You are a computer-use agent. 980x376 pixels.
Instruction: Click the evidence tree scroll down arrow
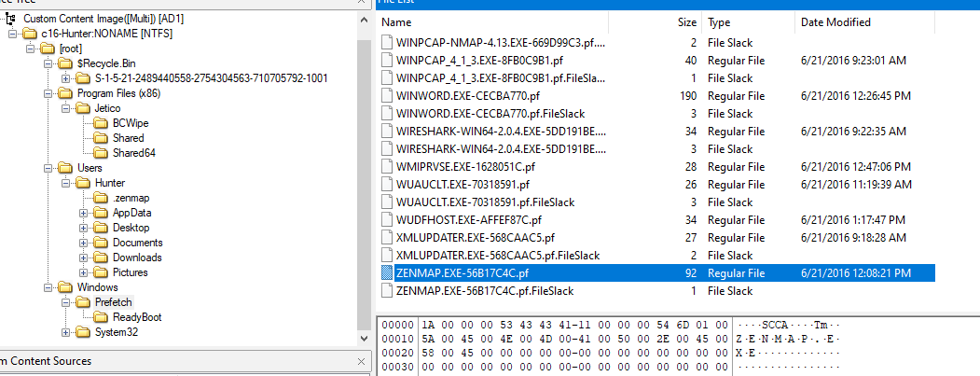365,338
